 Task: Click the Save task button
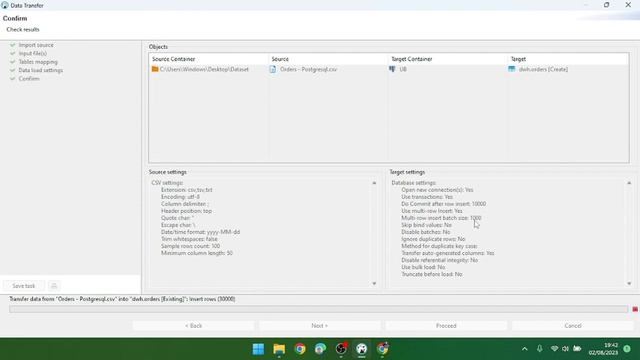(x=24, y=286)
